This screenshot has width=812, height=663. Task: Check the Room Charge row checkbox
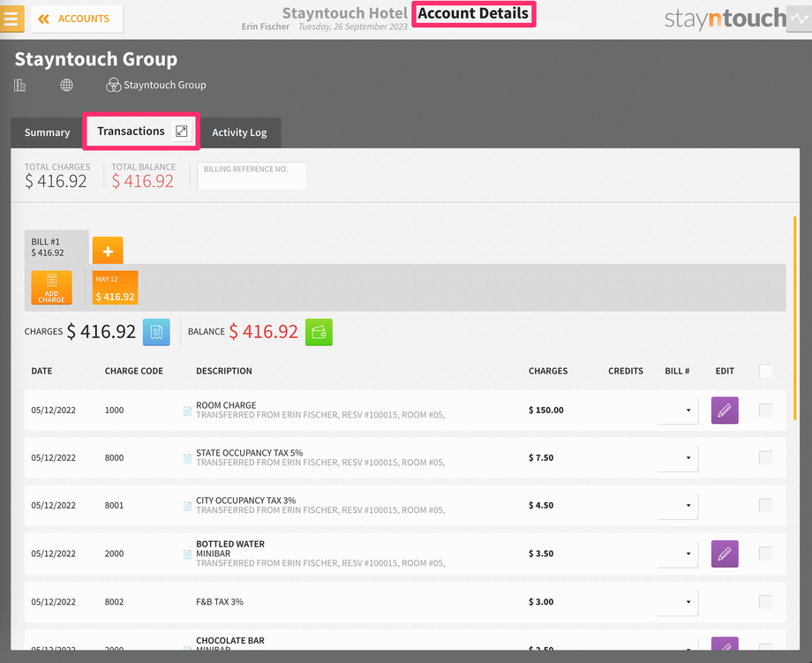click(765, 410)
